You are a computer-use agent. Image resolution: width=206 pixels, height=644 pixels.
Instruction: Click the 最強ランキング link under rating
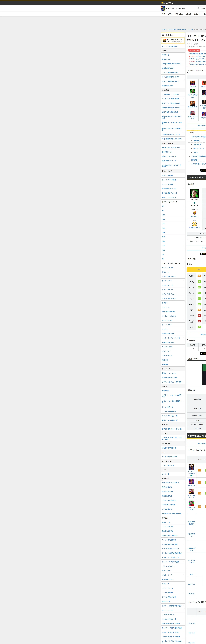[x=195, y=228]
